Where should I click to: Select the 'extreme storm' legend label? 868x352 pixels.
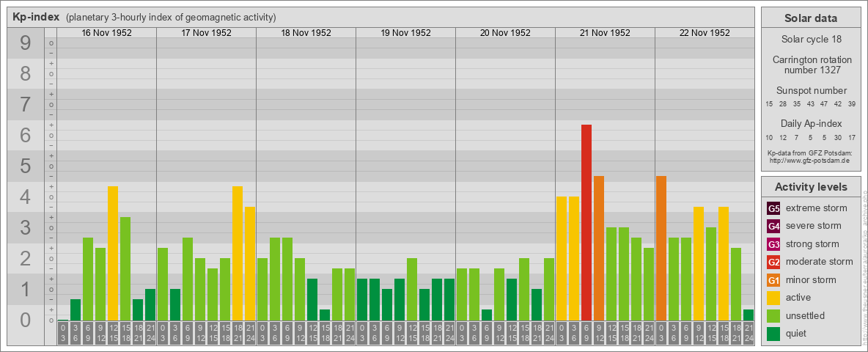[x=817, y=208]
